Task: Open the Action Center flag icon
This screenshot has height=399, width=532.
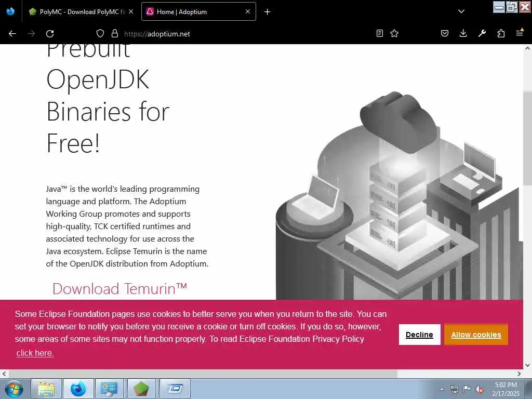Action: pos(467,389)
